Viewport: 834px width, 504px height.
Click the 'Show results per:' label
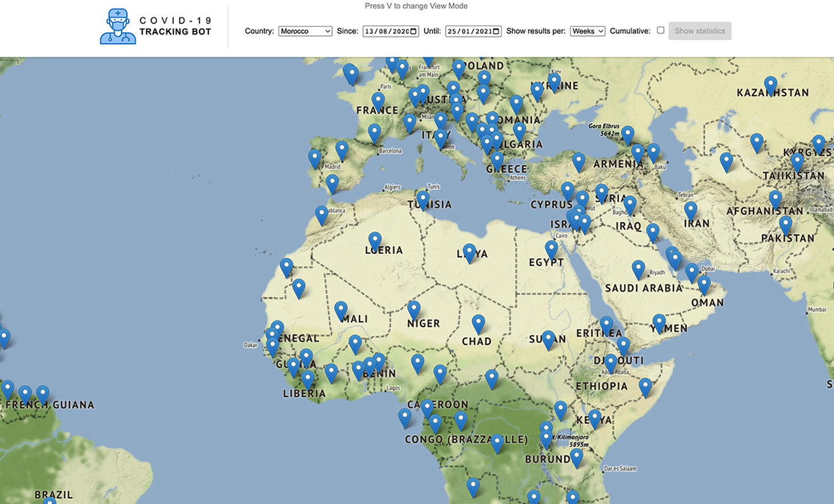(536, 31)
